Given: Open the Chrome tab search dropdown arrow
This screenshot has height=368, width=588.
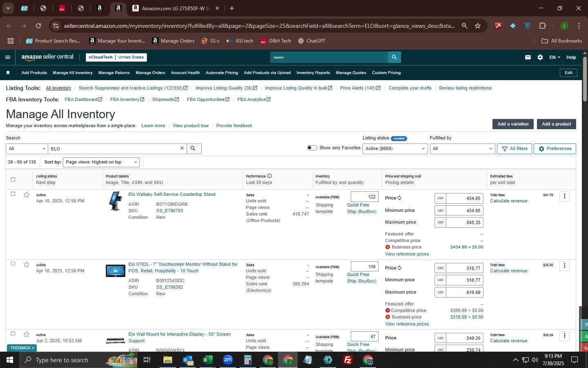Looking at the screenshot, I should 8,8.
